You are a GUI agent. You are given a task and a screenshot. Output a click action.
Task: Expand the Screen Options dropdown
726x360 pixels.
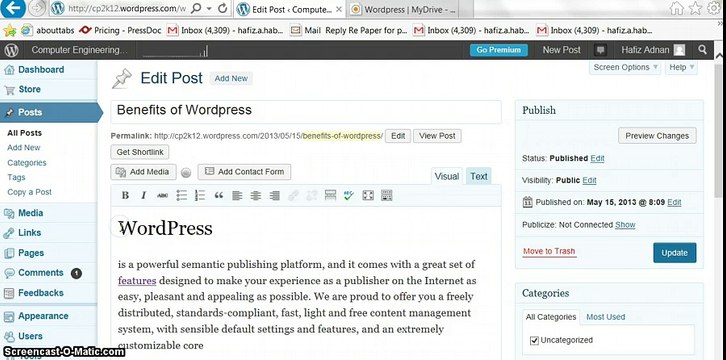tap(625, 67)
